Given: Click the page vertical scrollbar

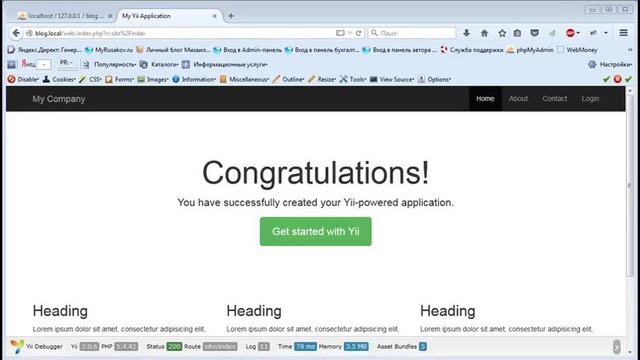Looking at the screenshot, I should click(629, 185).
